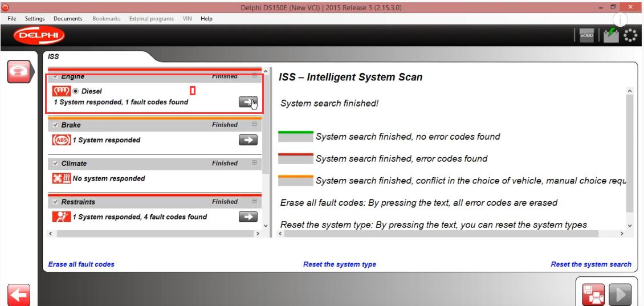644x306 pixels.
Task: Toggle the Restraints checkbox
Action: pos(55,202)
